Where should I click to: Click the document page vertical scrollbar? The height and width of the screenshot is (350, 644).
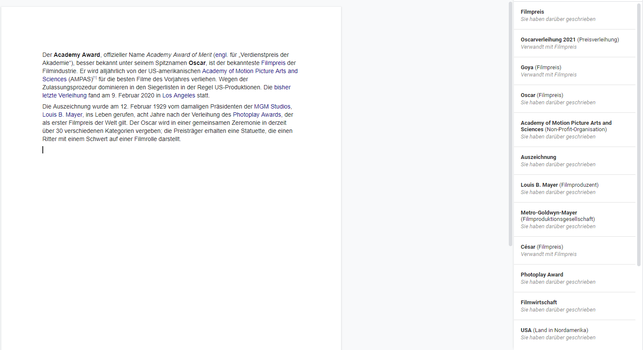click(x=510, y=124)
